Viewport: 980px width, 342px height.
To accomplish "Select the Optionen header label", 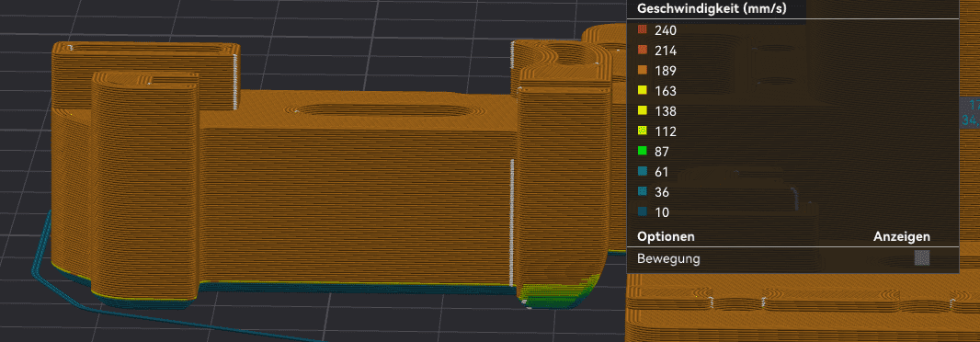I will [666, 237].
